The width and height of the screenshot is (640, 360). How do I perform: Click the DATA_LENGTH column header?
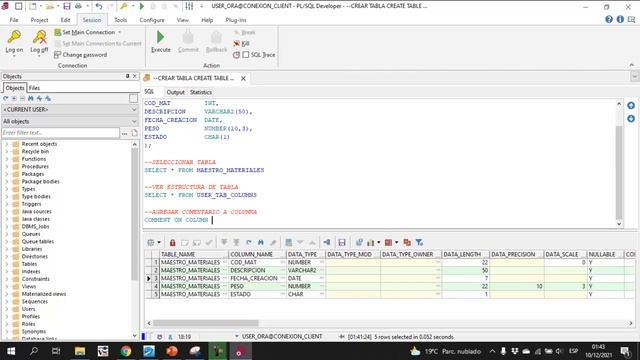click(x=465, y=254)
